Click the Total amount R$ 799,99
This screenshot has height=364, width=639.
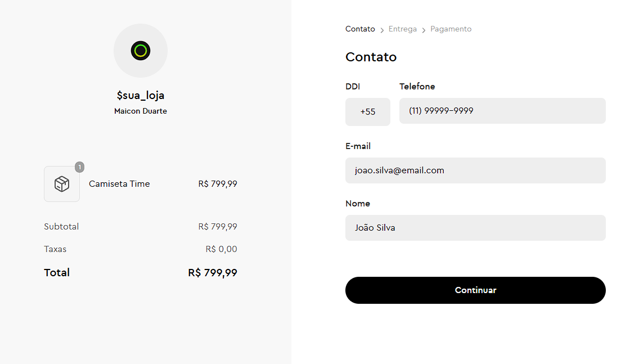[x=213, y=273]
